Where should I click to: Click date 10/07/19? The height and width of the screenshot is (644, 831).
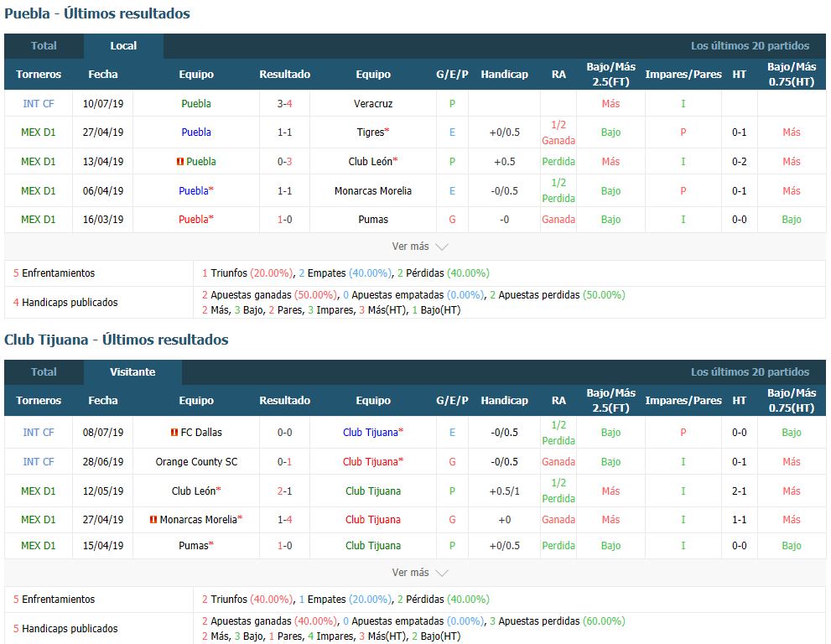click(x=103, y=104)
